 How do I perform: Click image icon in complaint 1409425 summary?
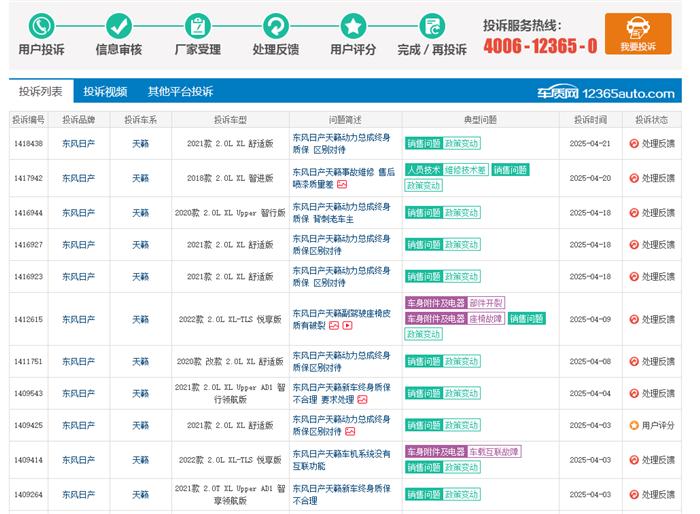[x=350, y=431]
